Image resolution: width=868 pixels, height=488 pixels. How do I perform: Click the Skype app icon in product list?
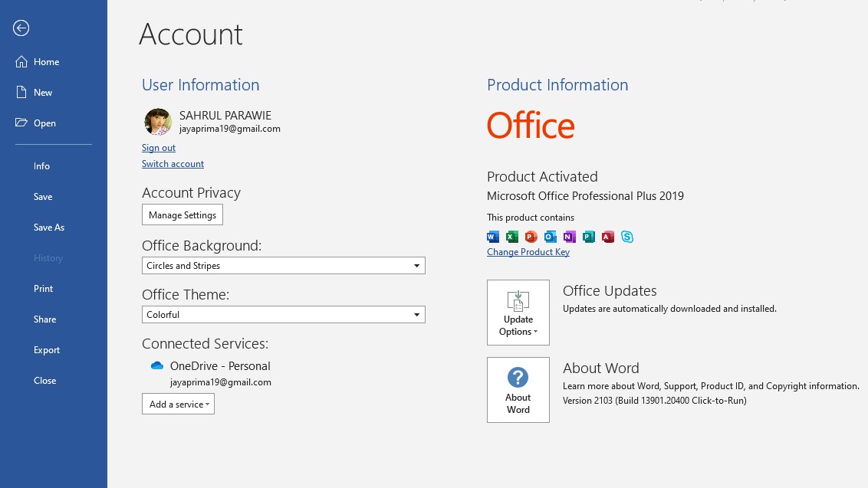click(x=626, y=237)
